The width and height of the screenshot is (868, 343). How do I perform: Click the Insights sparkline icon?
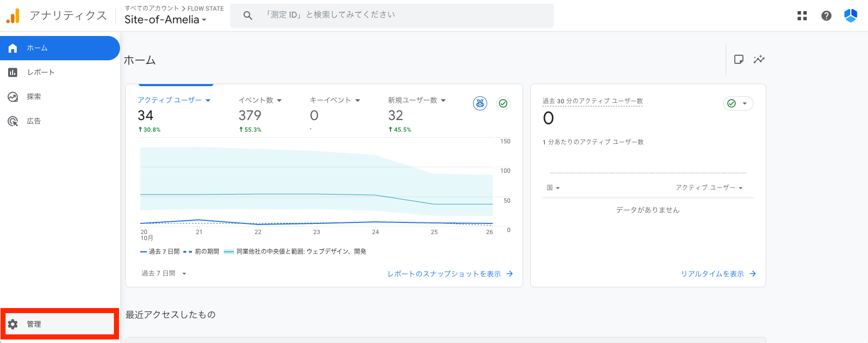coord(759,59)
